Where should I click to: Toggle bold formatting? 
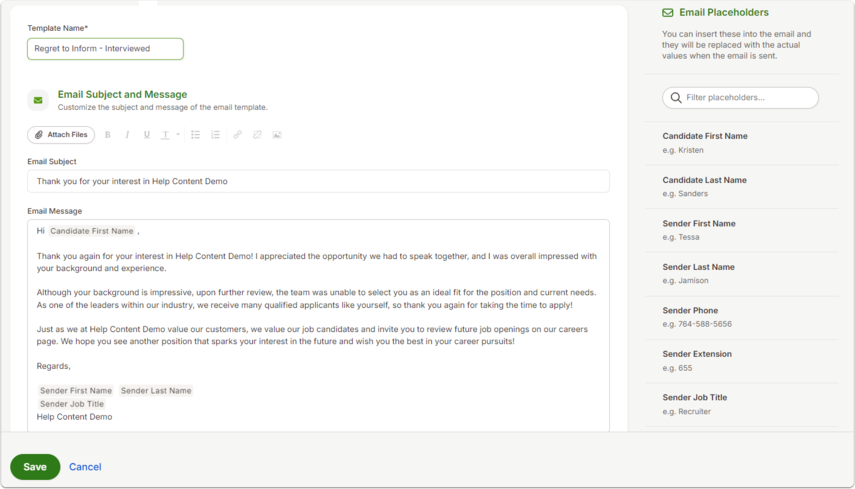click(x=107, y=135)
